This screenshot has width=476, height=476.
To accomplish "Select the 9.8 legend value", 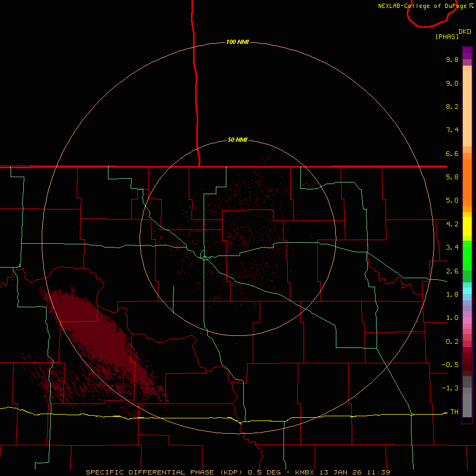I will tap(452, 59).
